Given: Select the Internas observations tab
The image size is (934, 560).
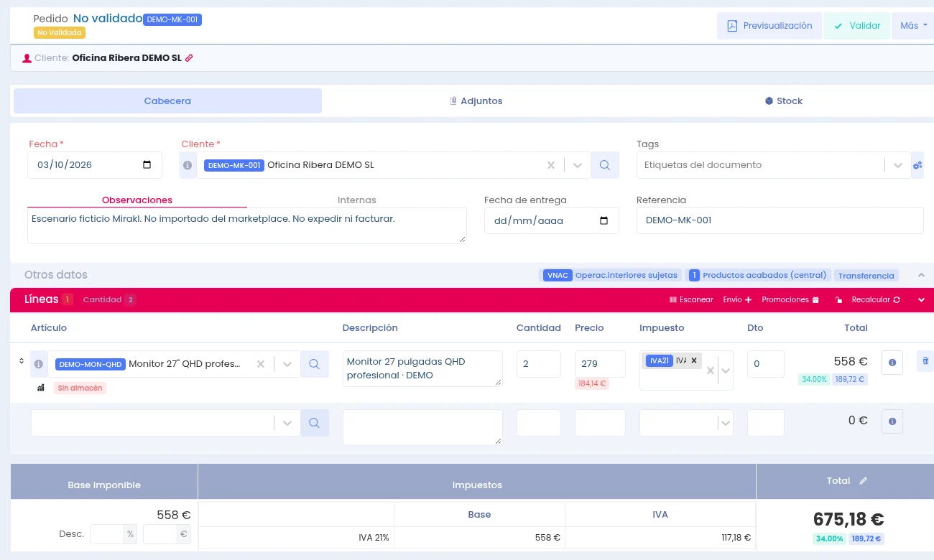Looking at the screenshot, I should [357, 200].
